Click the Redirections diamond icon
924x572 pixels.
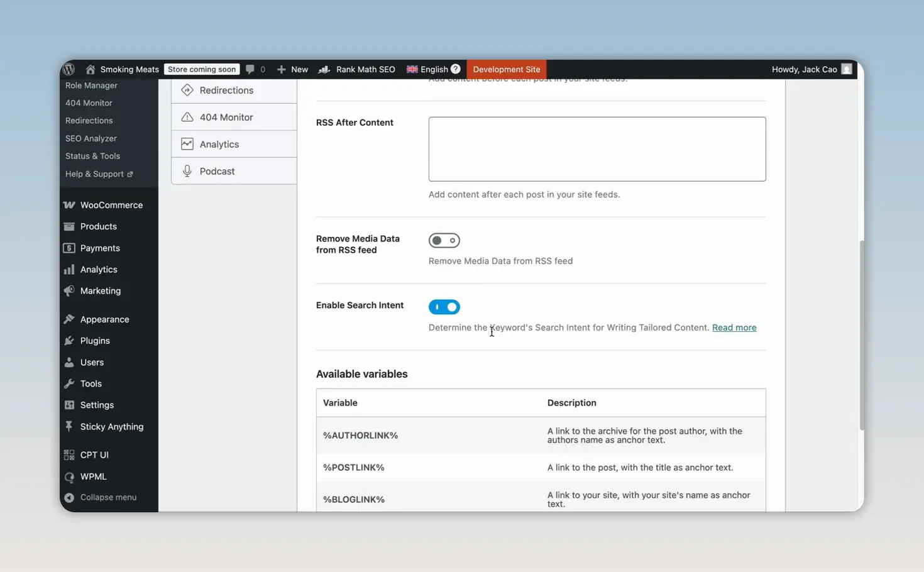tap(187, 90)
